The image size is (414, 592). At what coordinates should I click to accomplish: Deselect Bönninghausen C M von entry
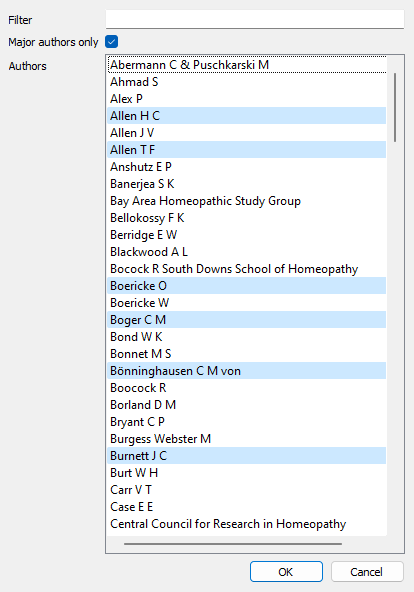pos(247,371)
